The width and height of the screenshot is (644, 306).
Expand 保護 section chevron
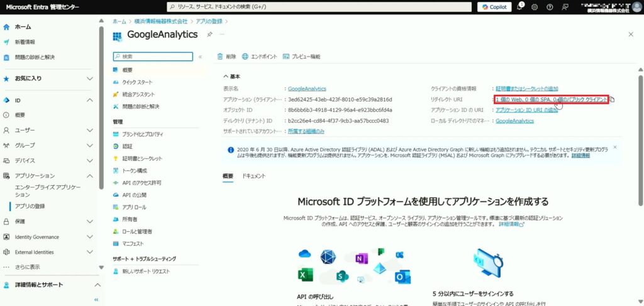(x=90, y=222)
